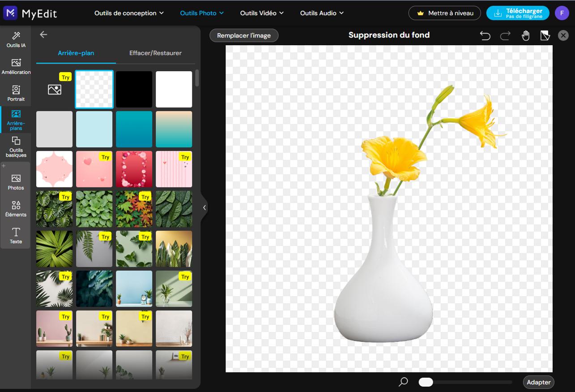Image resolution: width=575 pixels, height=392 pixels.
Task: Open the Amélioration tool
Action: coord(16,66)
